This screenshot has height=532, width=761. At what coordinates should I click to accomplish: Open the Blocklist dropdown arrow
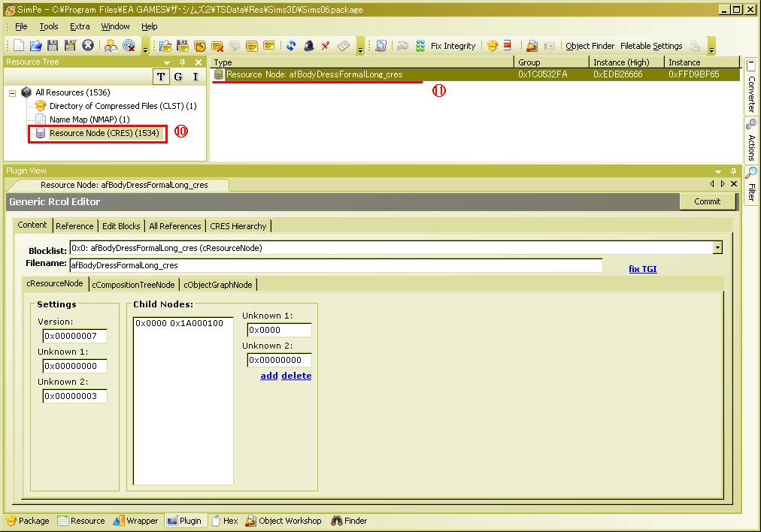pyautogui.click(x=717, y=248)
